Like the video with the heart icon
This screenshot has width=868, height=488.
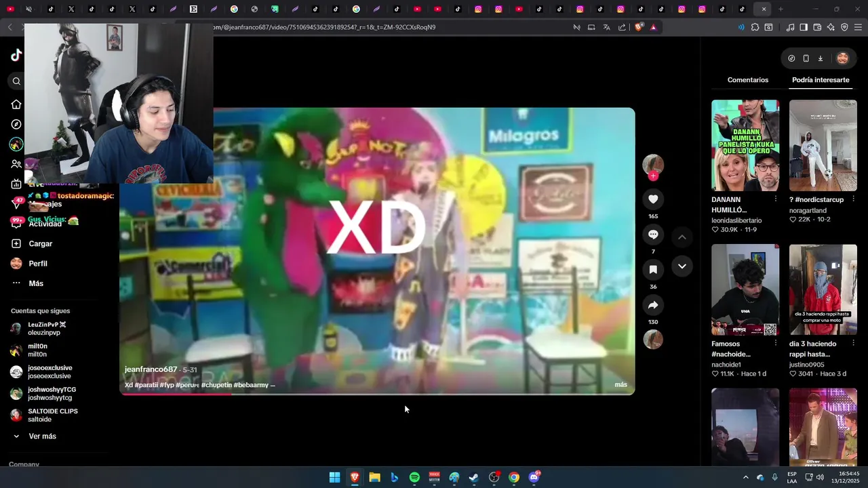tap(653, 199)
